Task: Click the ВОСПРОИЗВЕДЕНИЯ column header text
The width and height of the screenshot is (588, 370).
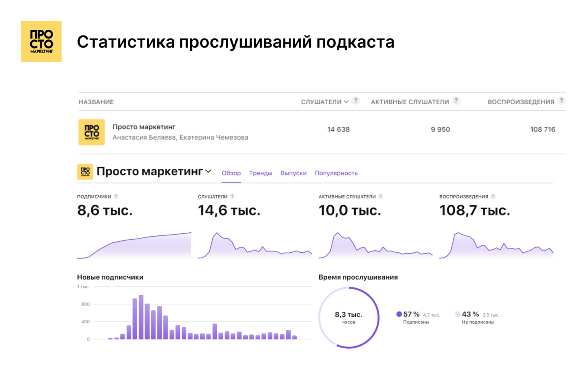Action: 521,102
